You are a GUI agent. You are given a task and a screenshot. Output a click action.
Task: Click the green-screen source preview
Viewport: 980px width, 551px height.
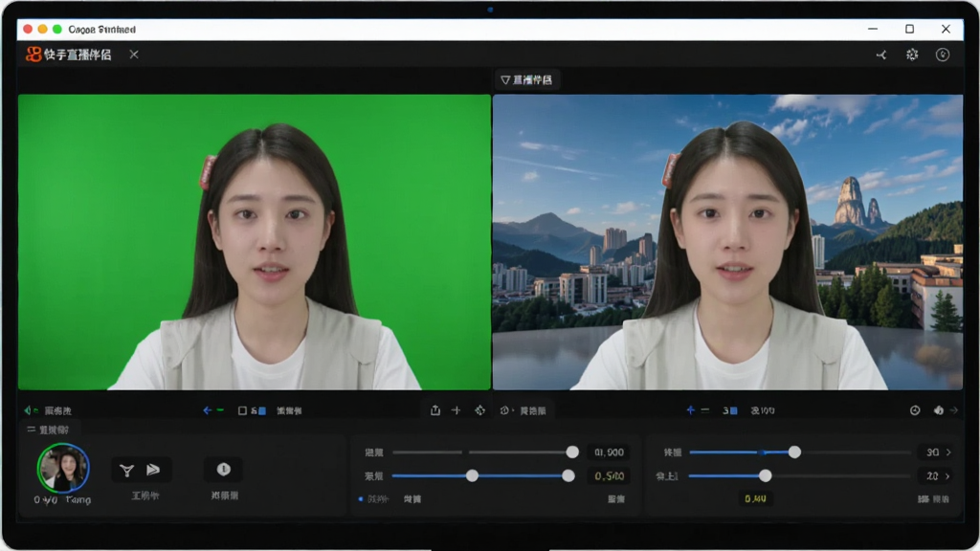(254, 242)
